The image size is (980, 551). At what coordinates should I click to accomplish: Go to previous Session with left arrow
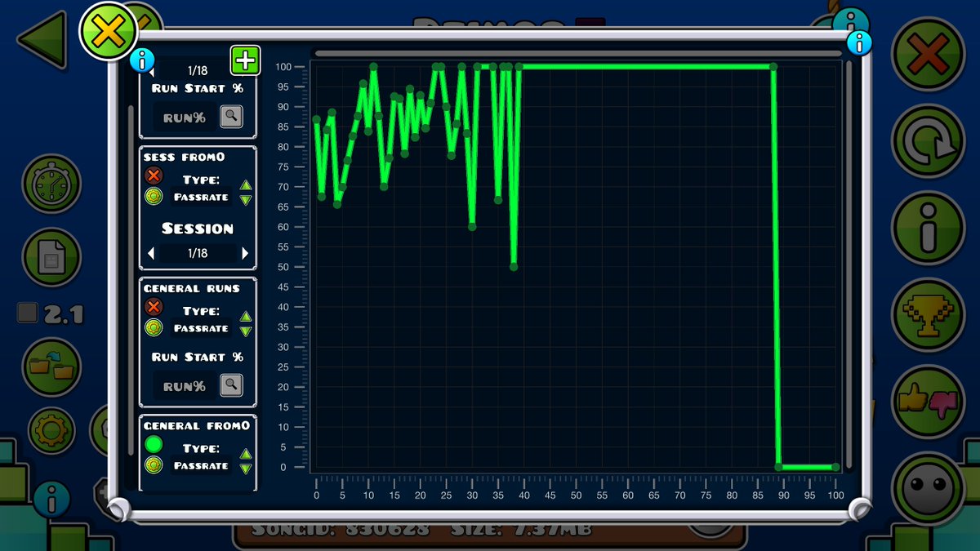coord(151,254)
